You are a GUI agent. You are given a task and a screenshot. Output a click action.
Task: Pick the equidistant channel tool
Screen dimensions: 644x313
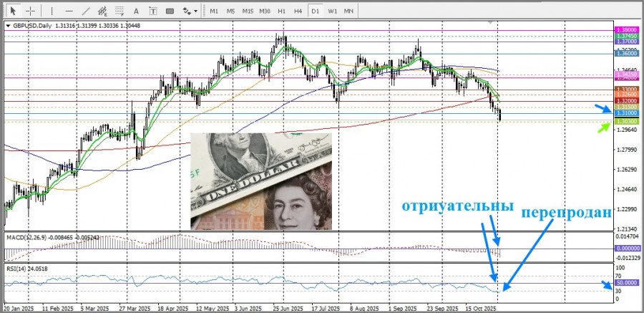click(102, 11)
